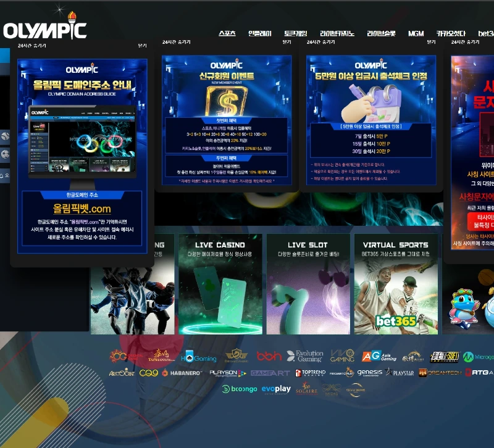Click the Dream Gaming winged logo

237,356
